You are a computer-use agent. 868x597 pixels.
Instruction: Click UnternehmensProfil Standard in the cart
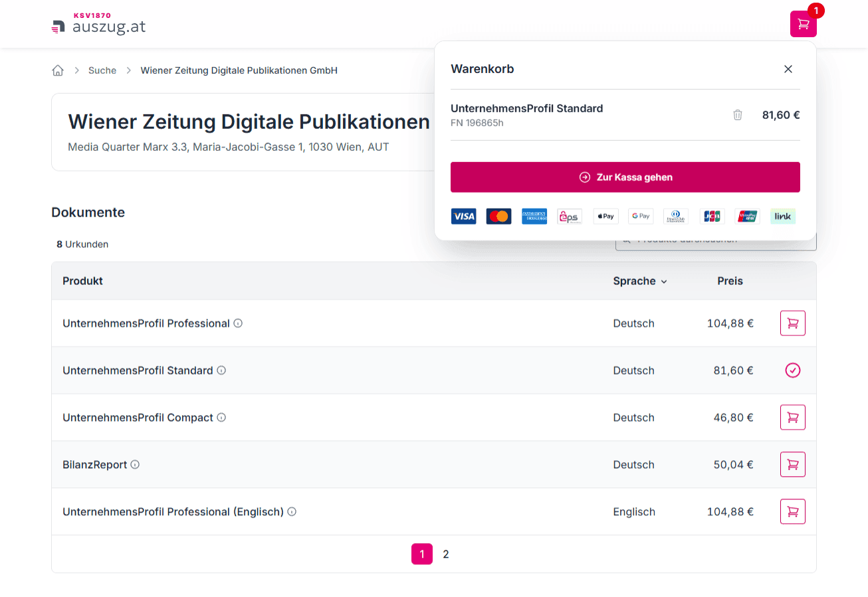click(x=527, y=108)
